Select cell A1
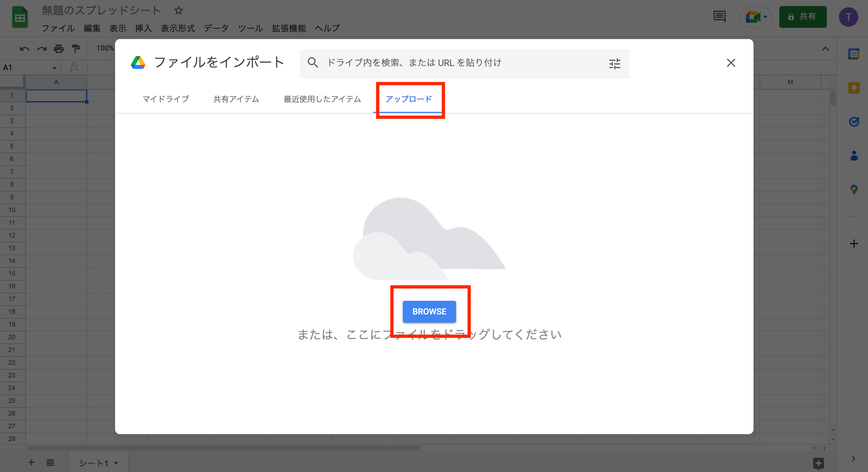Viewport: 868px width, 472px height. point(56,95)
